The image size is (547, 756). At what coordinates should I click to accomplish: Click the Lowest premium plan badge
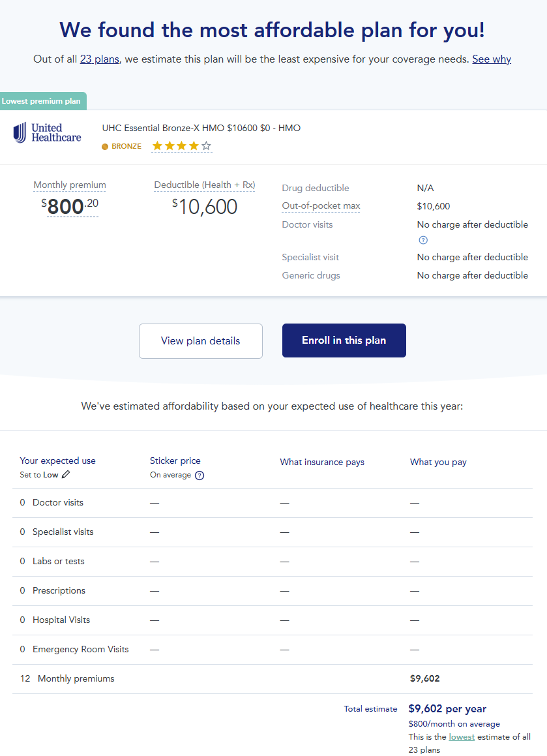pos(42,101)
